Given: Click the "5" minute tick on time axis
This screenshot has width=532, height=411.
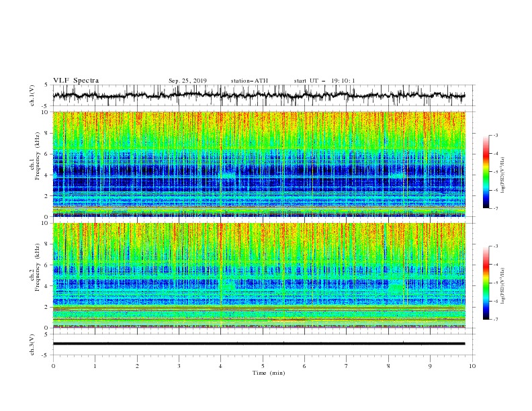Looking at the screenshot, I should click(x=263, y=366).
